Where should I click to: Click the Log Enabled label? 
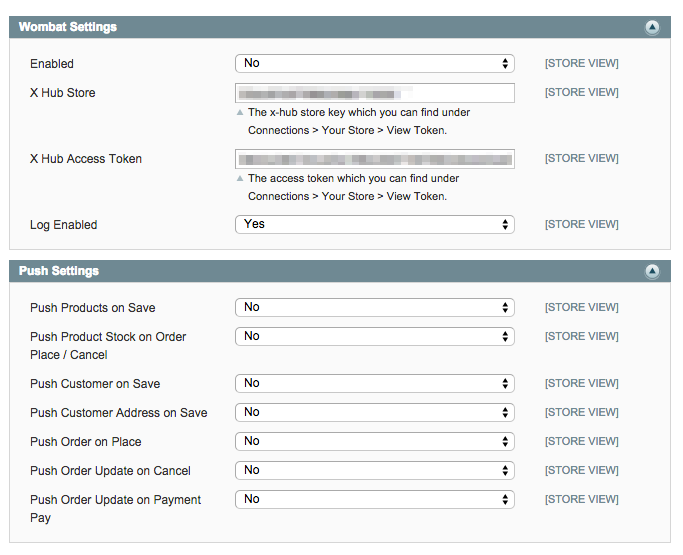point(64,225)
